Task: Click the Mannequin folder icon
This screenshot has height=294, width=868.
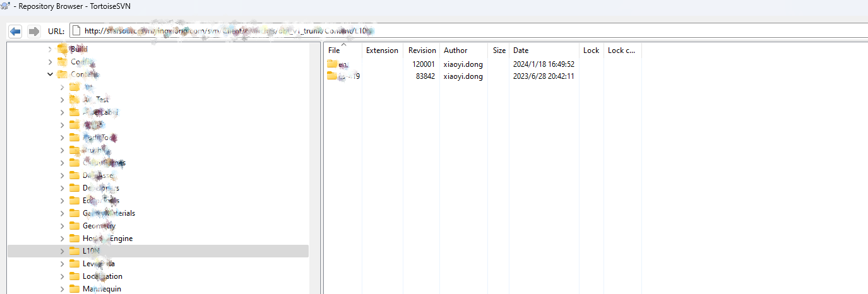Action: [74, 289]
